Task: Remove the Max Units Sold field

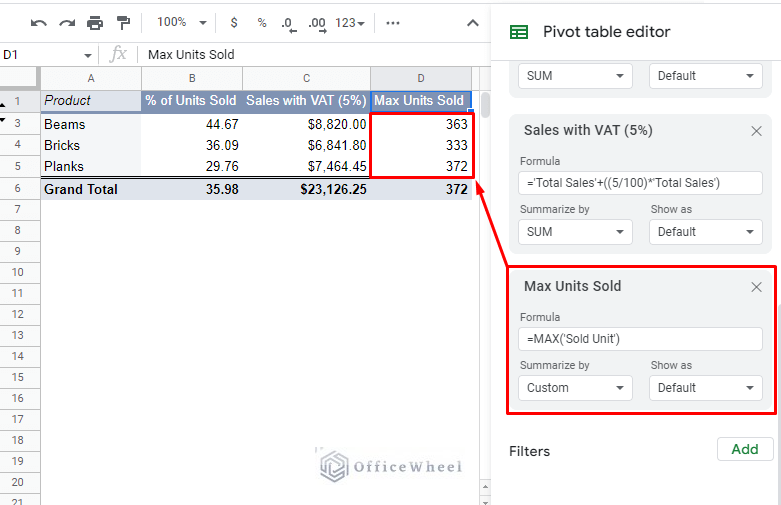Action: (756, 287)
